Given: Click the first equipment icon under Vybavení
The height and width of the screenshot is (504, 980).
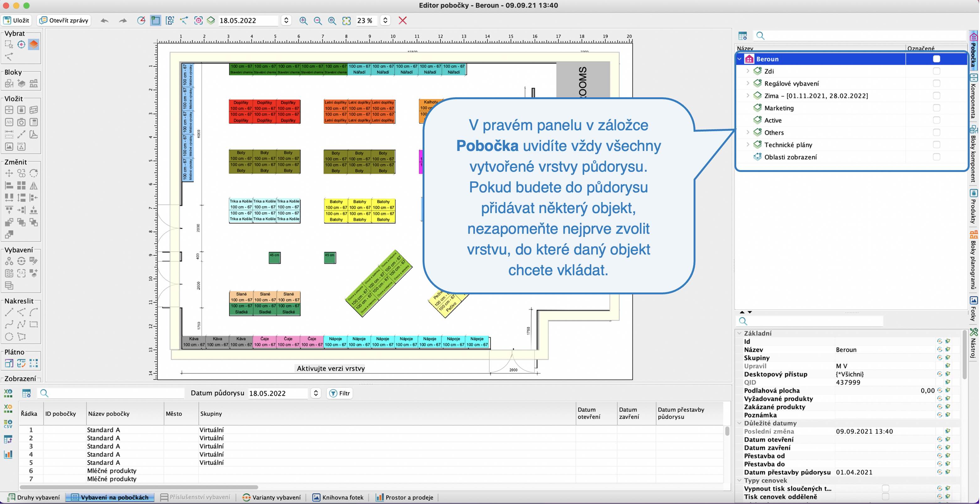Looking at the screenshot, I should pyautogui.click(x=9, y=261).
